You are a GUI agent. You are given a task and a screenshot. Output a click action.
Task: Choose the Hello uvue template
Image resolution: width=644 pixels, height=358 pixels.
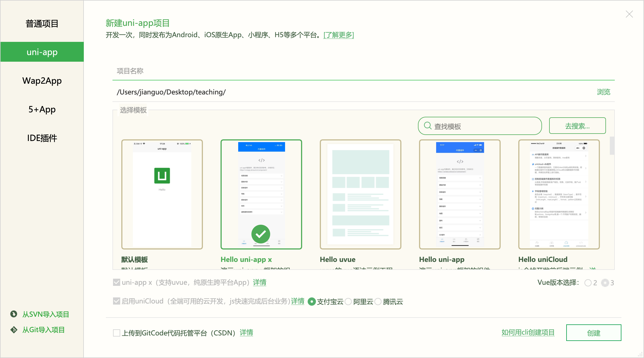(x=360, y=194)
